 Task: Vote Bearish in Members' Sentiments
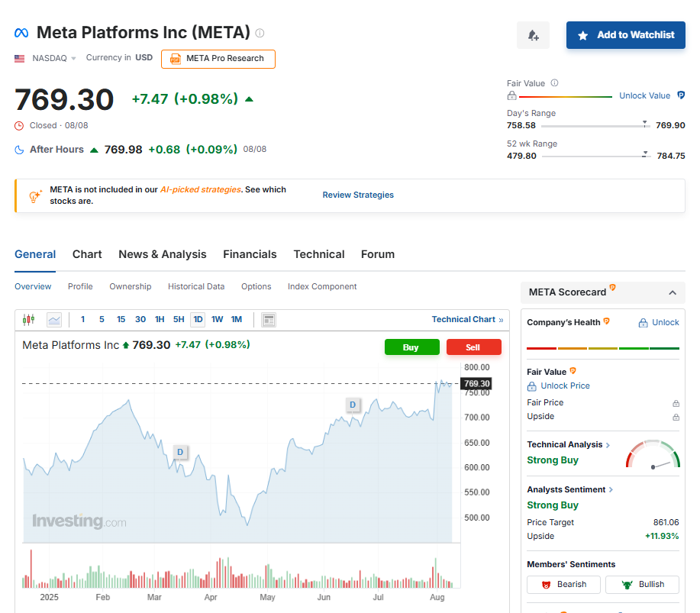coord(563,585)
